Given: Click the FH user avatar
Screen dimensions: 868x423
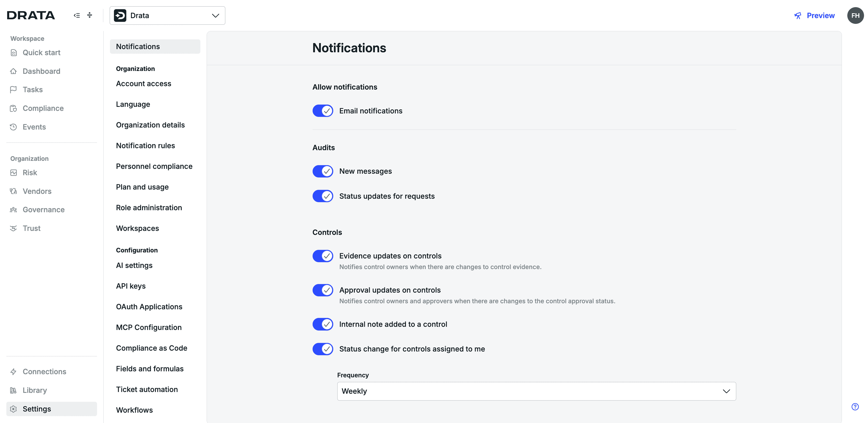Looking at the screenshot, I should coord(855,16).
